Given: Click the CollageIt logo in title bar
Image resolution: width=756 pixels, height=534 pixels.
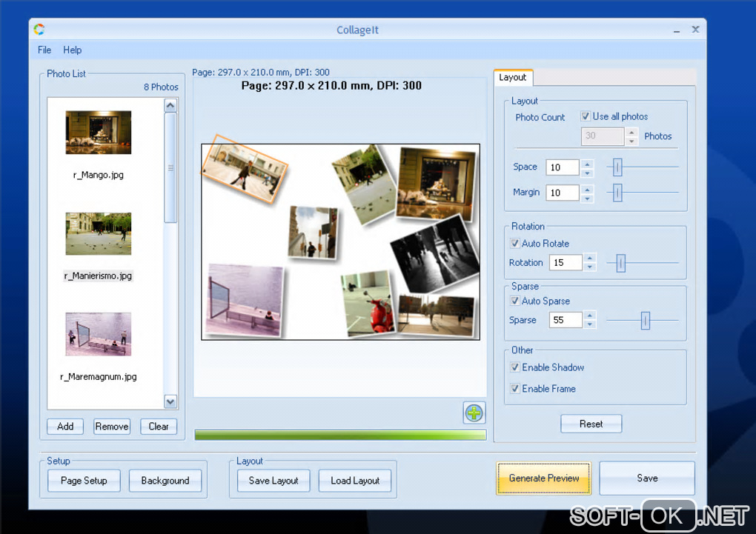Looking at the screenshot, I should [x=39, y=30].
